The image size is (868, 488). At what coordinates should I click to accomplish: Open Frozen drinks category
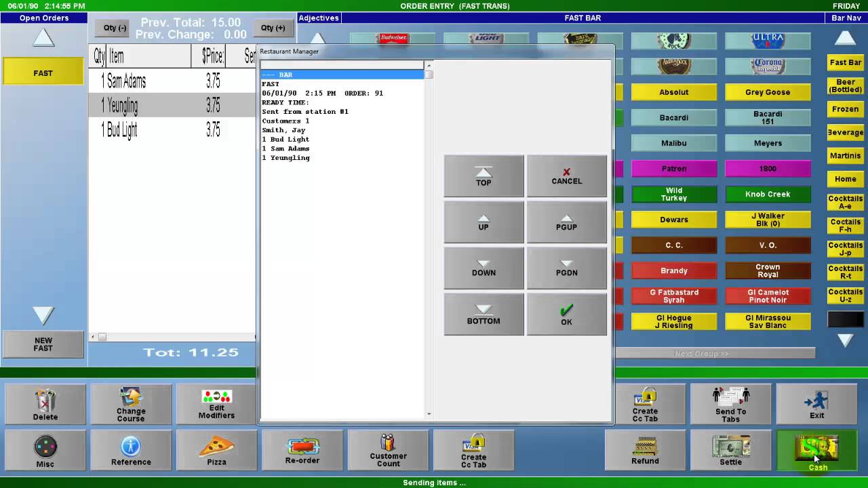tap(846, 109)
